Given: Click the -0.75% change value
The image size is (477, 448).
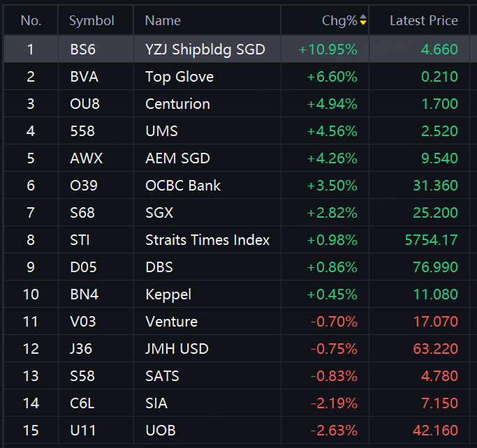Looking at the screenshot, I should 334,349.
